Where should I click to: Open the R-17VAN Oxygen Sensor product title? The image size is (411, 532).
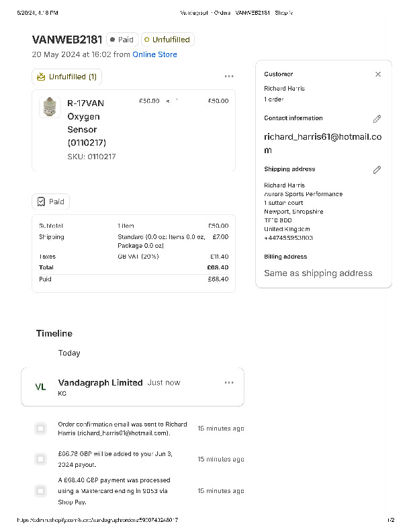pyautogui.click(x=86, y=122)
